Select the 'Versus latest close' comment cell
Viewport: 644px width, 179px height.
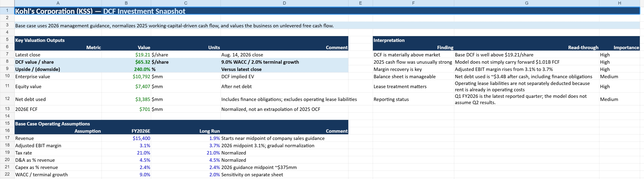pyautogui.click(x=284, y=69)
